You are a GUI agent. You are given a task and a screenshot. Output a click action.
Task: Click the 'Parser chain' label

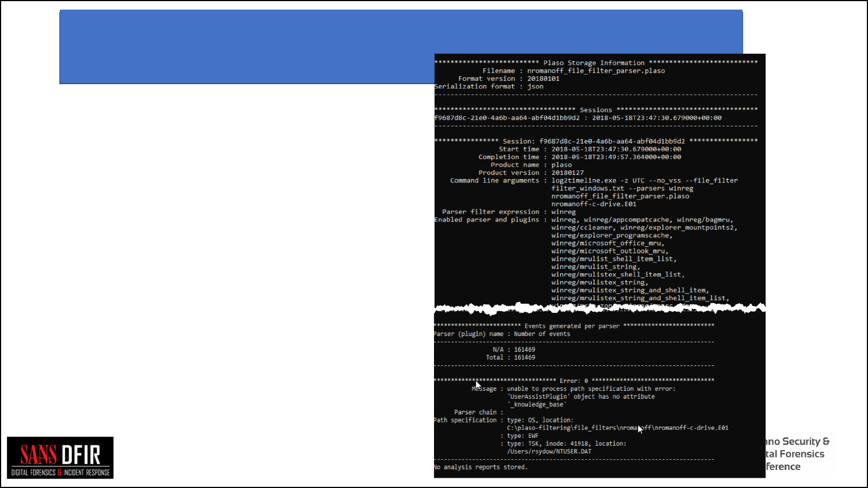(475, 412)
